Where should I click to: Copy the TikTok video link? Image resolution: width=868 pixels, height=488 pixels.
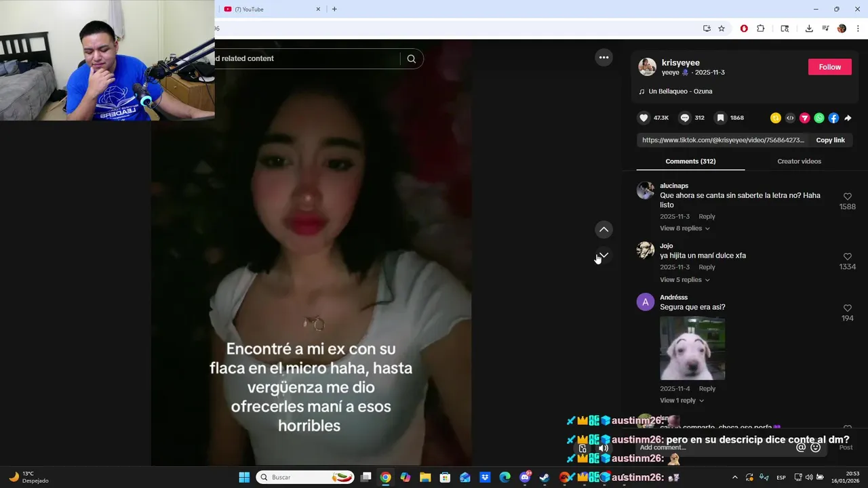[x=830, y=140]
